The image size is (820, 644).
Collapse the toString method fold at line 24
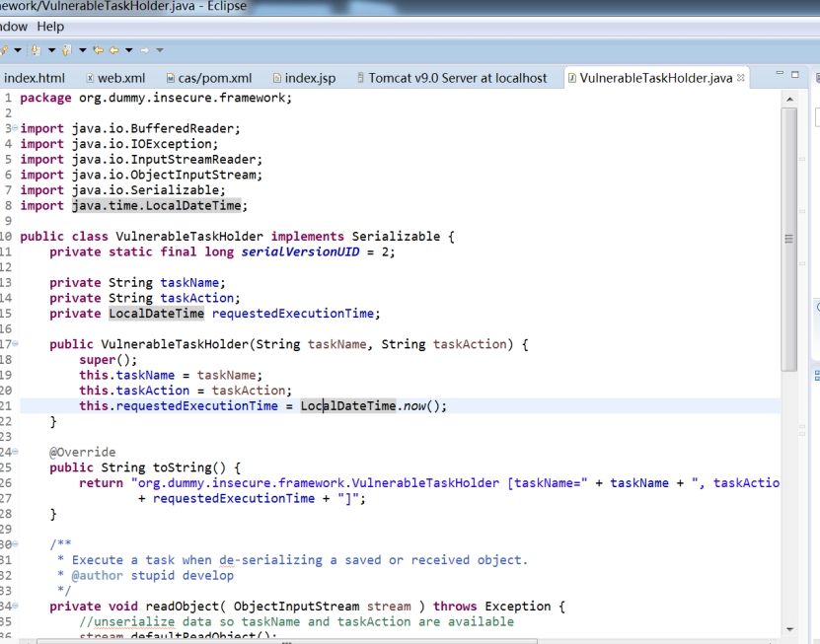pos(15,451)
